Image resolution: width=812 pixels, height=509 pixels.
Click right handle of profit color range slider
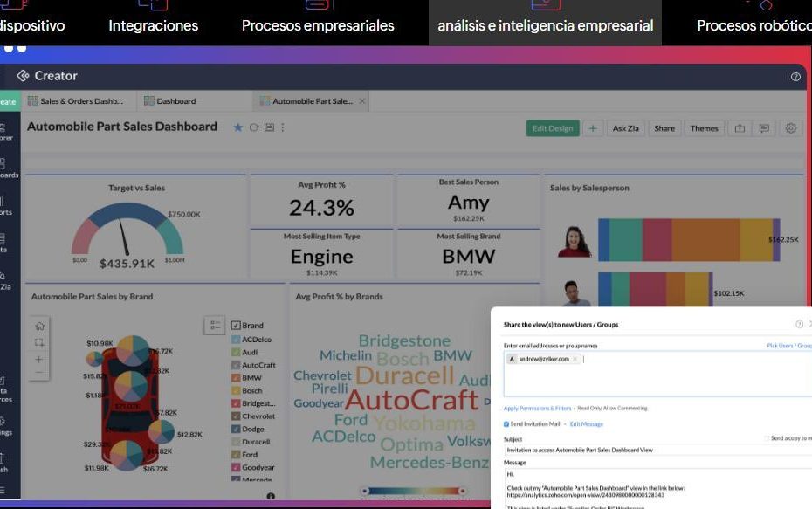click(x=462, y=491)
